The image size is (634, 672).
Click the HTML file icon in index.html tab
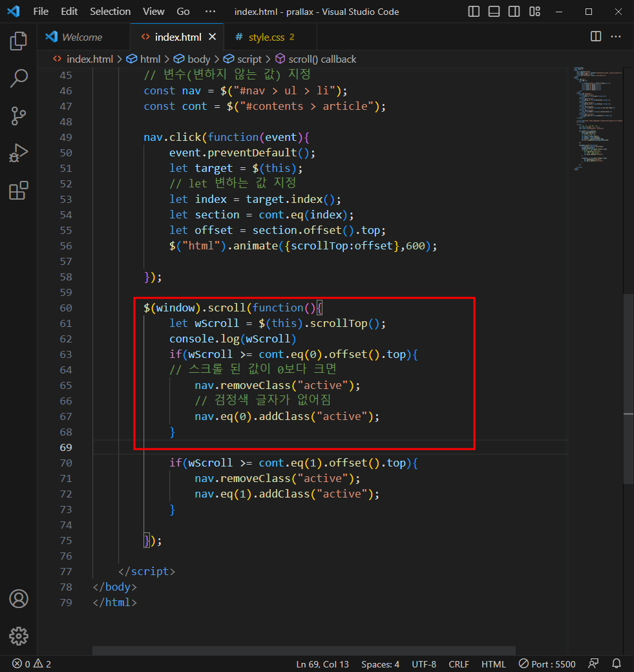(146, 37)
